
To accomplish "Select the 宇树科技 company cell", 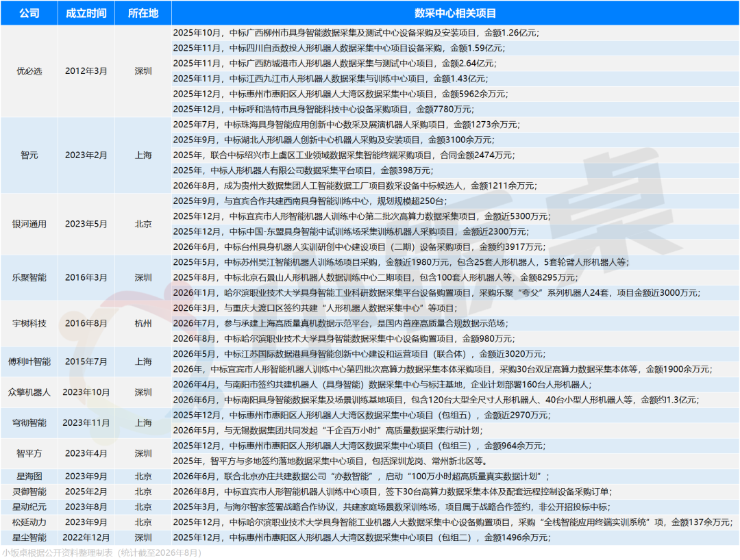I will click(x=29, y=323).
